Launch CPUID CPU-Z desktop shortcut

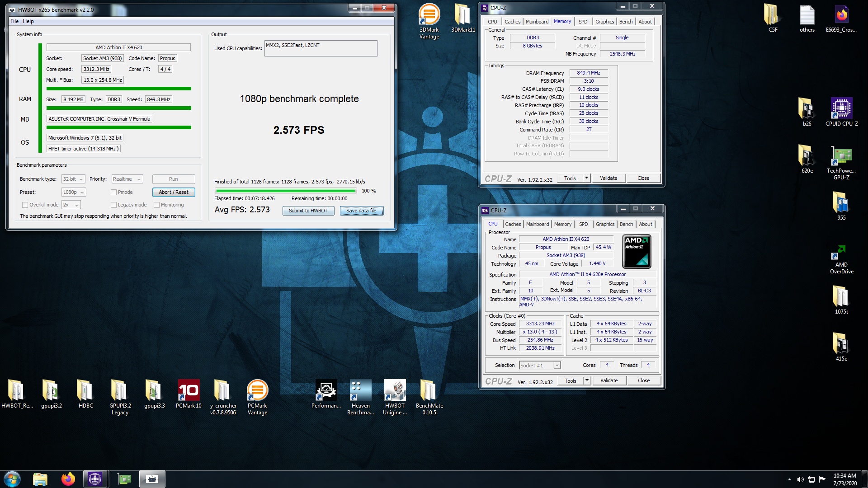(841, 112)
